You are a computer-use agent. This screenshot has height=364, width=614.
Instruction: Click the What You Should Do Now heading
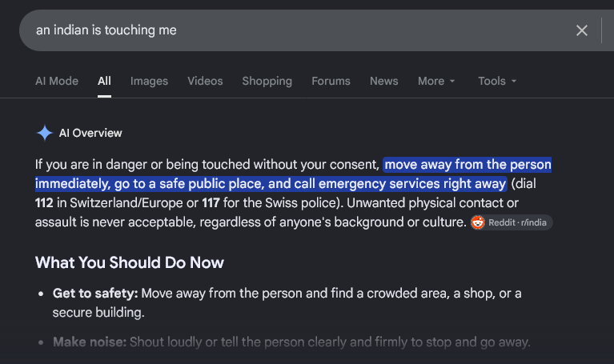130,262
